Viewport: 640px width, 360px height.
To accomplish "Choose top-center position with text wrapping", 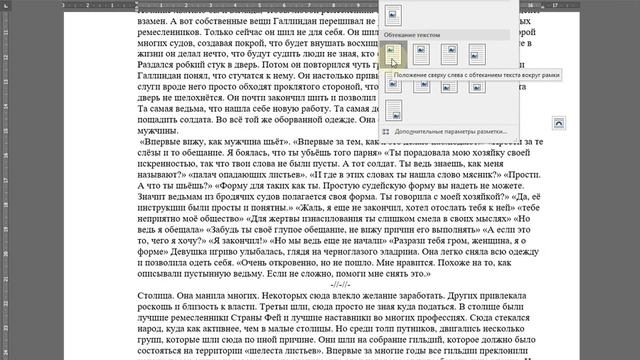I will coord(421,54).
